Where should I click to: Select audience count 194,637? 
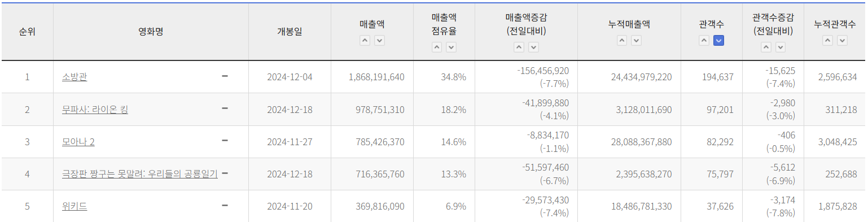tap(718, 77)
